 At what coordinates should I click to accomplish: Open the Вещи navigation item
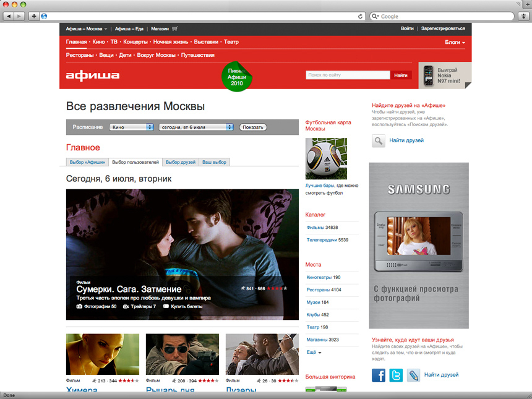(x=106, y=55)
